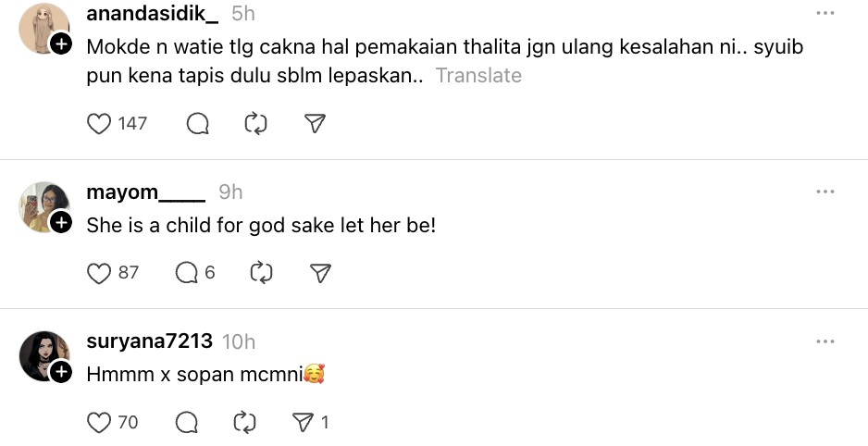Reply to anandasidik_'s comment
Viewport: 868px width, 446px height.
pos(197,123)
